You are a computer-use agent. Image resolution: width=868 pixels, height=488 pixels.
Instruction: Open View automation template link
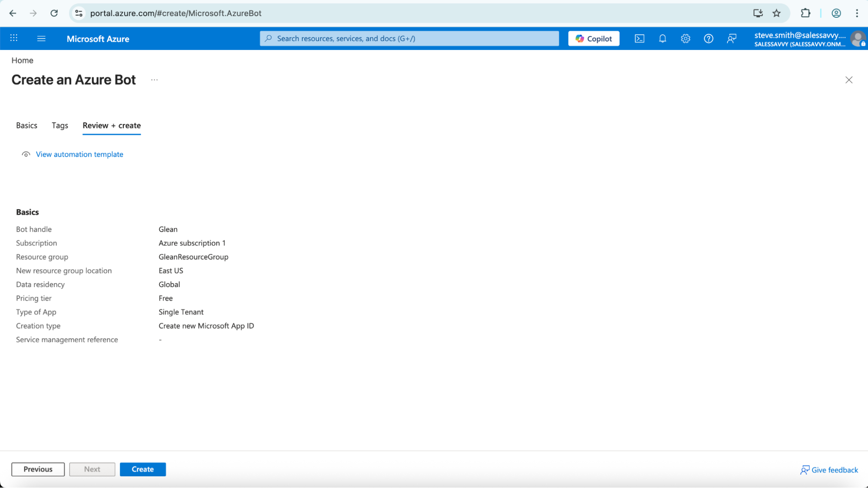click(x=79, y=154)
